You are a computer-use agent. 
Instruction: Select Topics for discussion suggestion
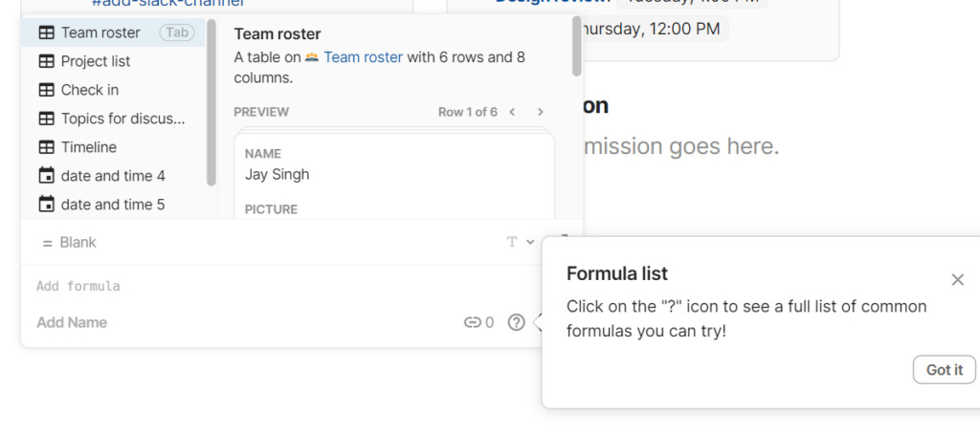click(x=122, y=119)
